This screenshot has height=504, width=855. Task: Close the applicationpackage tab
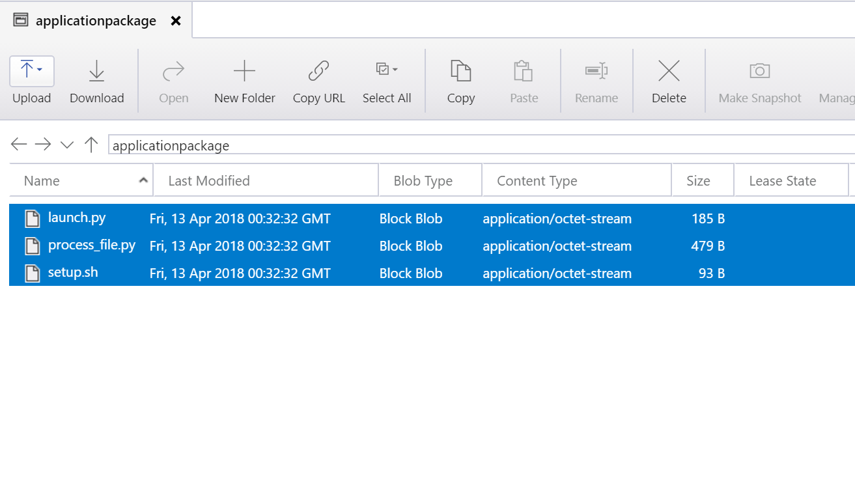[176, 21]
